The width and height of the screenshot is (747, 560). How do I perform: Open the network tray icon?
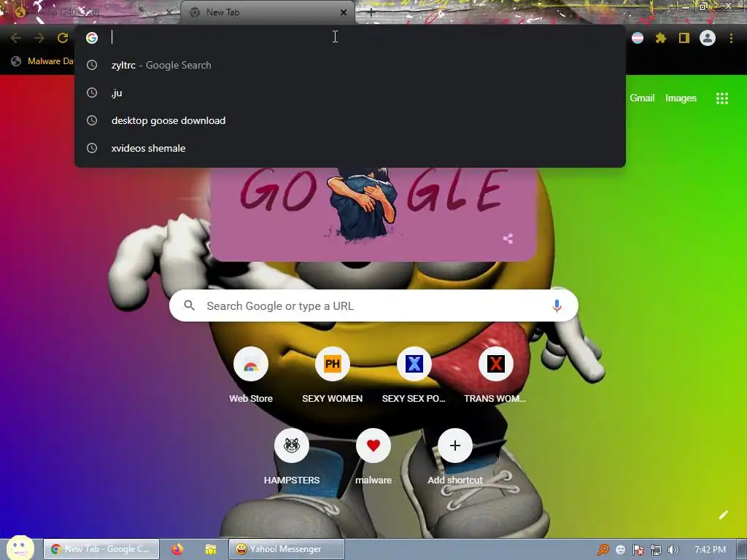656,550
